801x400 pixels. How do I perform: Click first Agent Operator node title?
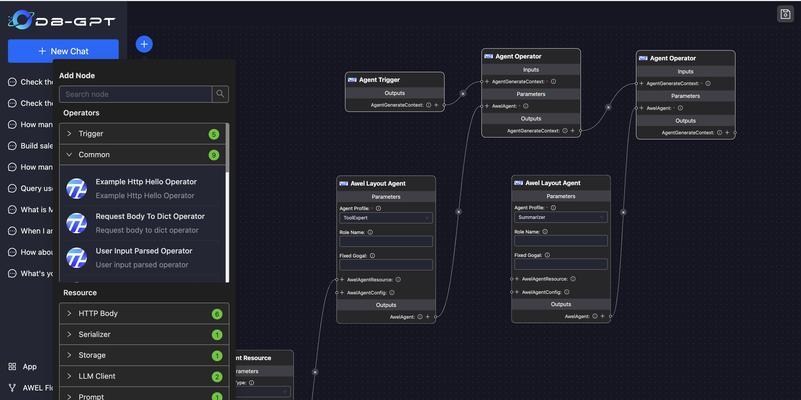point(518,56)
